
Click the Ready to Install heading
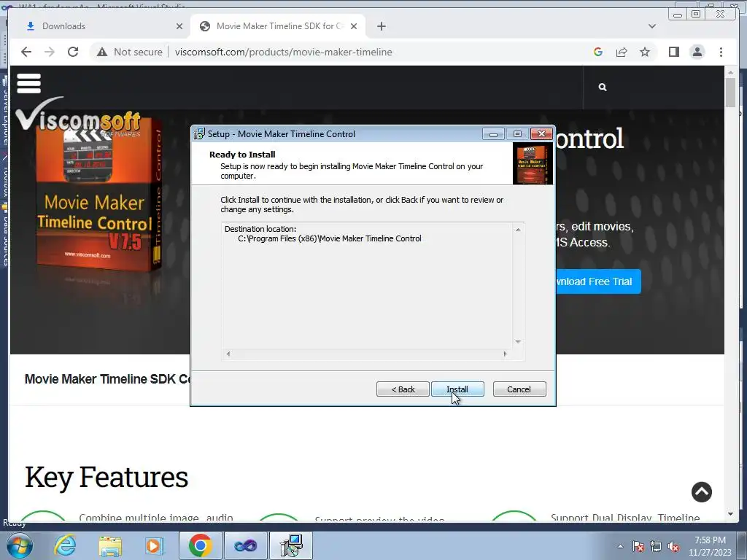click(242, 155)
